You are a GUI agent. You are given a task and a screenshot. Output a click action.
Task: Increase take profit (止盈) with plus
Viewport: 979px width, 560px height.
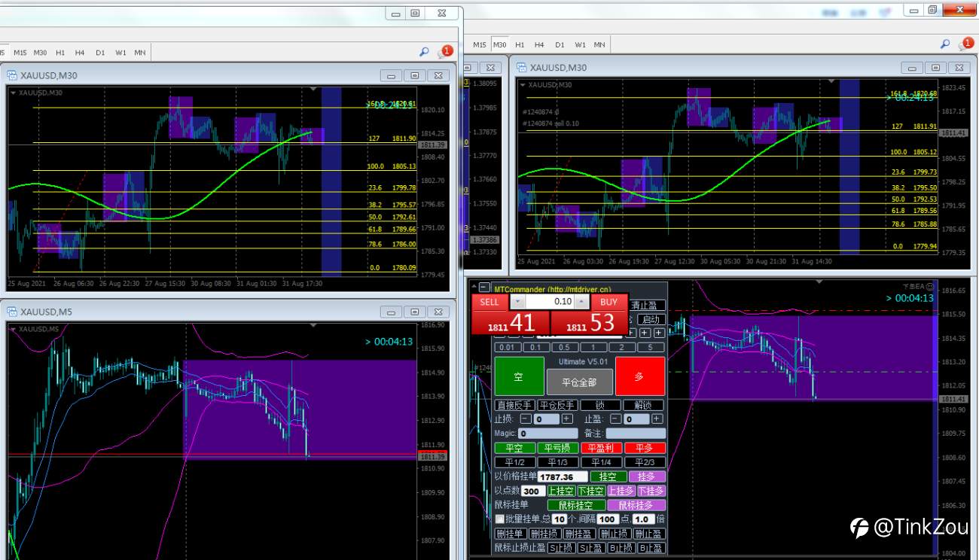point(657,418)
